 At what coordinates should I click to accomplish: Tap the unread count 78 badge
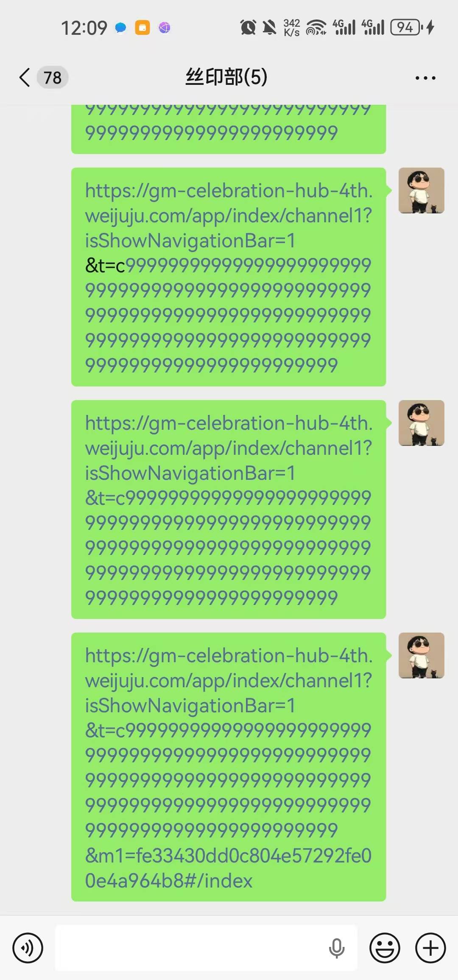(x=53, y=78)
